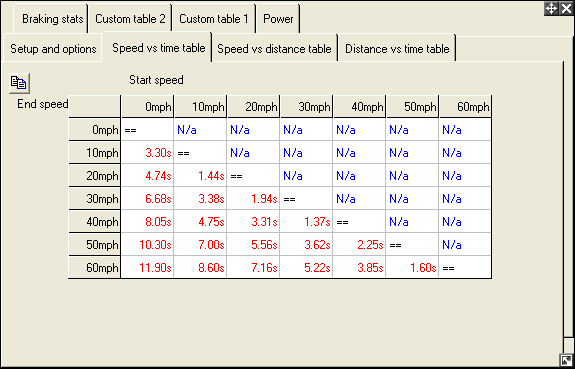
Task: Open the Power tab
Action: (x=278, y=19)
